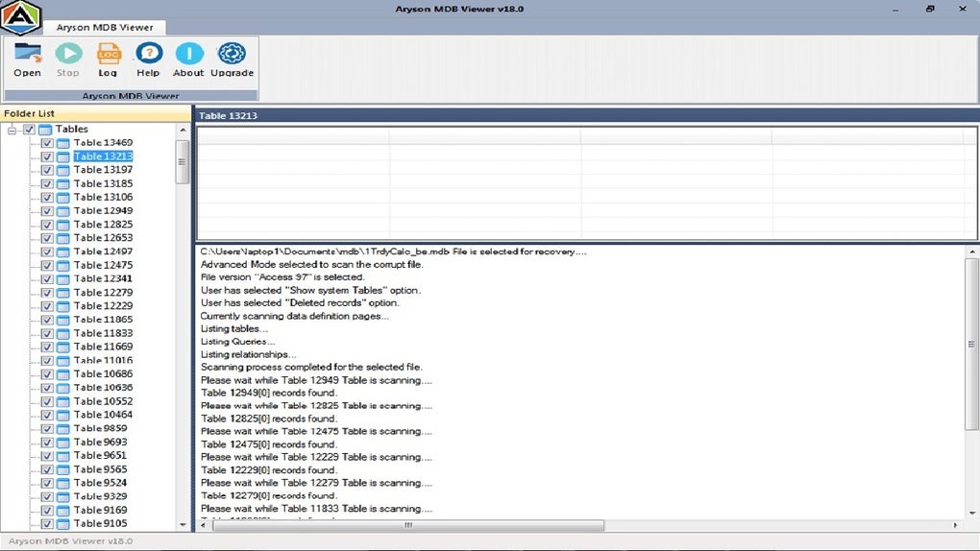Click the table icon for Table 13197
This screenshot has width=980, height=551.
tap(63, 171)
